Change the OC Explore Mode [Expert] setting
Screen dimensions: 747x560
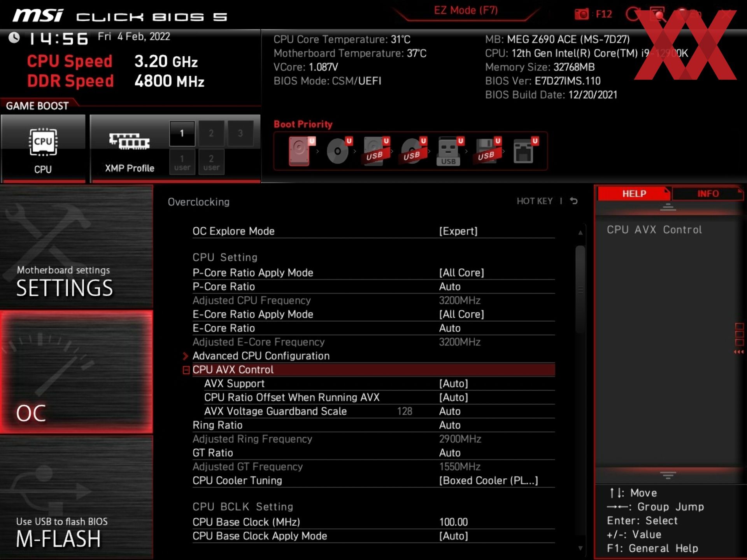click(373, 231)
